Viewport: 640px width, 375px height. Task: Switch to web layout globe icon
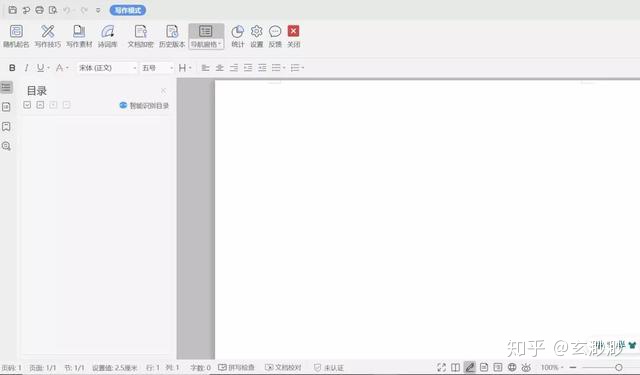coord(512,367)
